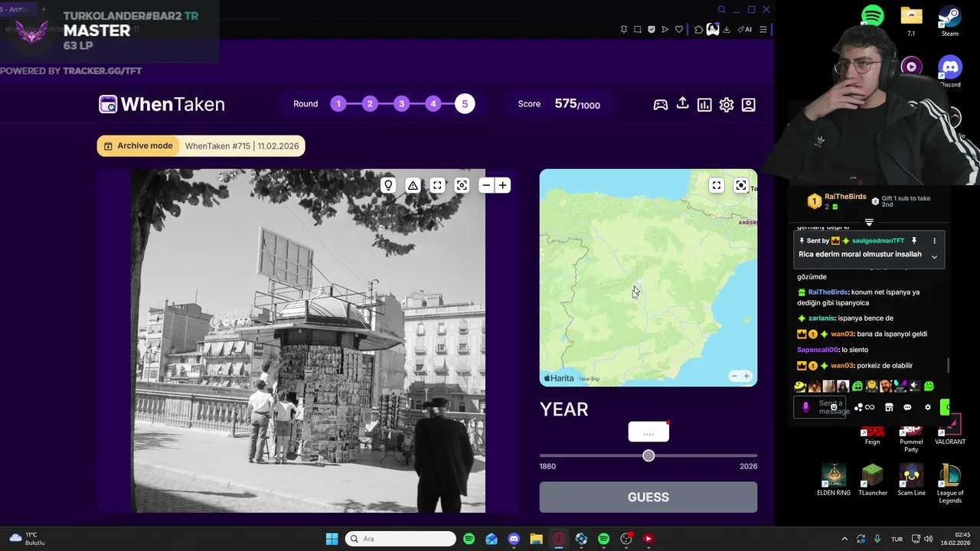The height and width of the screenshot is (551, 980).
Task: Go to round 2
Action: (x=370, y=104)
